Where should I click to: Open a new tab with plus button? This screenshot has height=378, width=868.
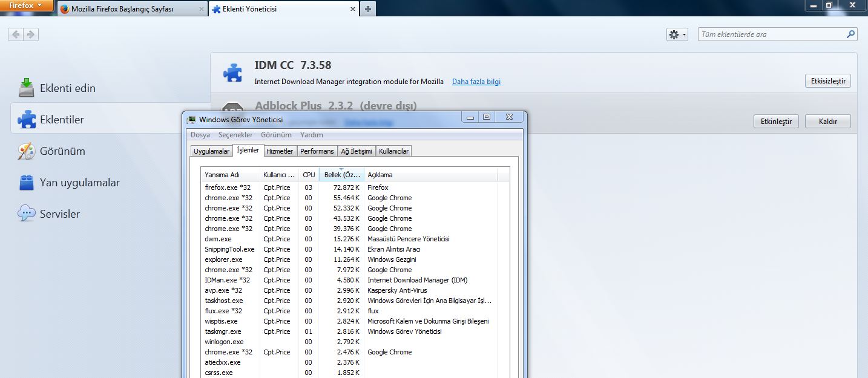pos(368,9)
